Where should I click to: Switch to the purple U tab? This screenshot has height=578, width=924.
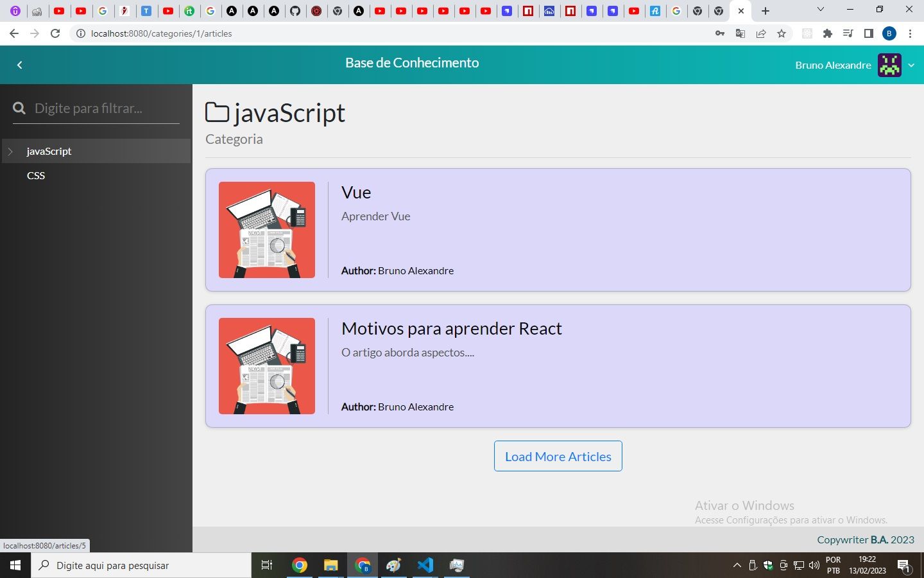(15, 11)
